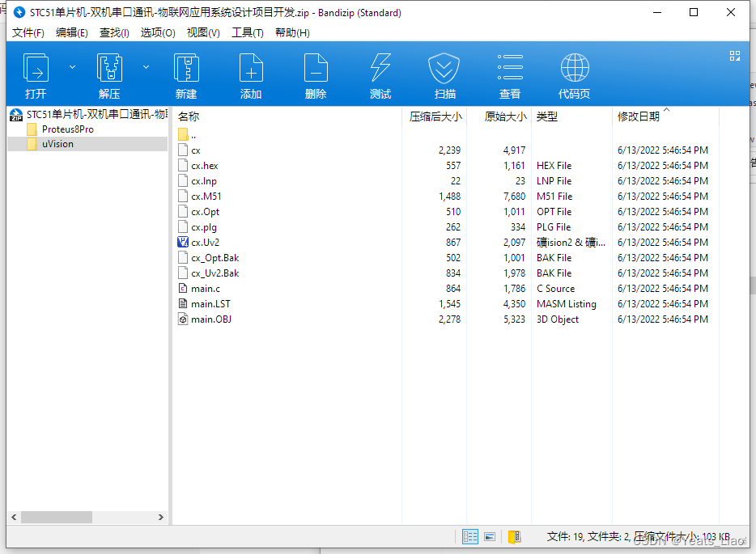
Task: Switch to thumbnail view in status bar
Action: point(490,537)
